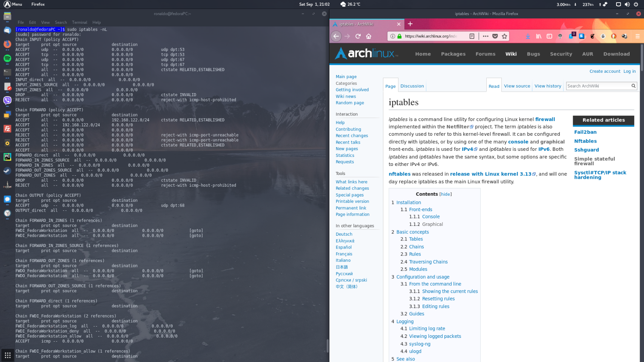Open the DuckDuckGo extension icon
Image resolution: width=644 pixels, height=362 pixels.
(x=614, y=36)
